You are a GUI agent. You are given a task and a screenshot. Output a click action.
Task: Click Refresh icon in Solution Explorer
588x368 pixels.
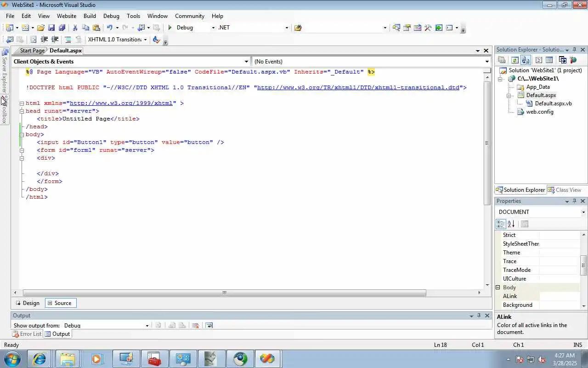click(x=515, y=60)
